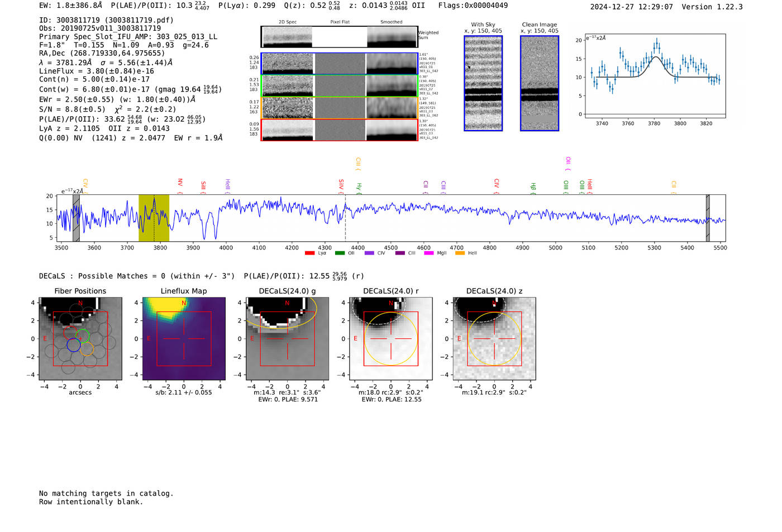Click the Smoothed column header
Viewport: 782px width, 532px height.
click(x=391, y=22)
